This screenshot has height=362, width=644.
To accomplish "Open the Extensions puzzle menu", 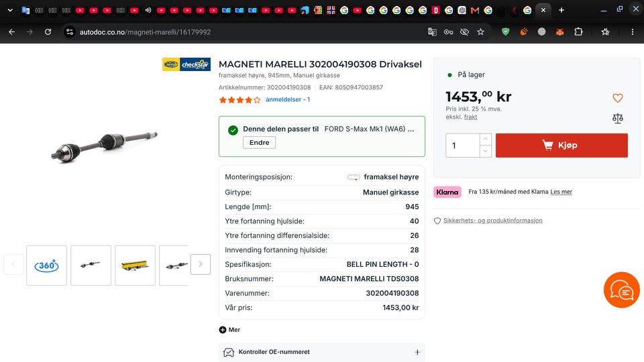I will 578,32.
